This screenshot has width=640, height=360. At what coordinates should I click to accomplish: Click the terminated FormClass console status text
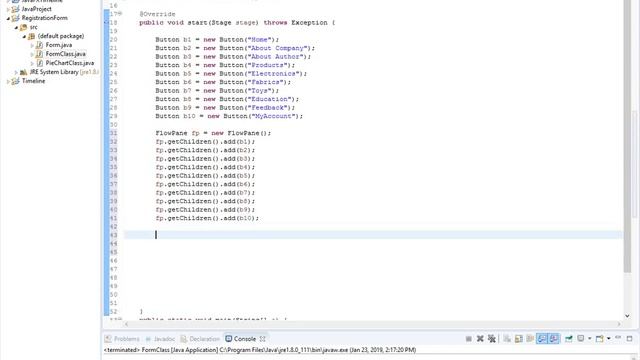click(260, 350)
